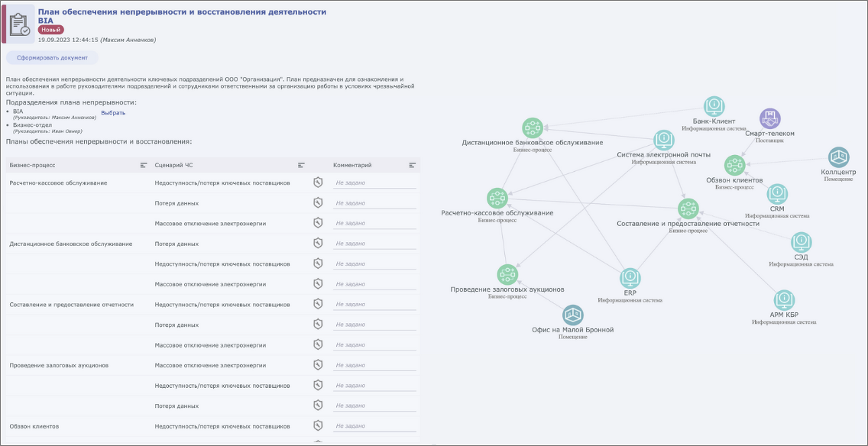The height and width of the screenshot is (446, 868).
Task: Select the Обзвон клиентов process node icon
Action: click(734, 165)
